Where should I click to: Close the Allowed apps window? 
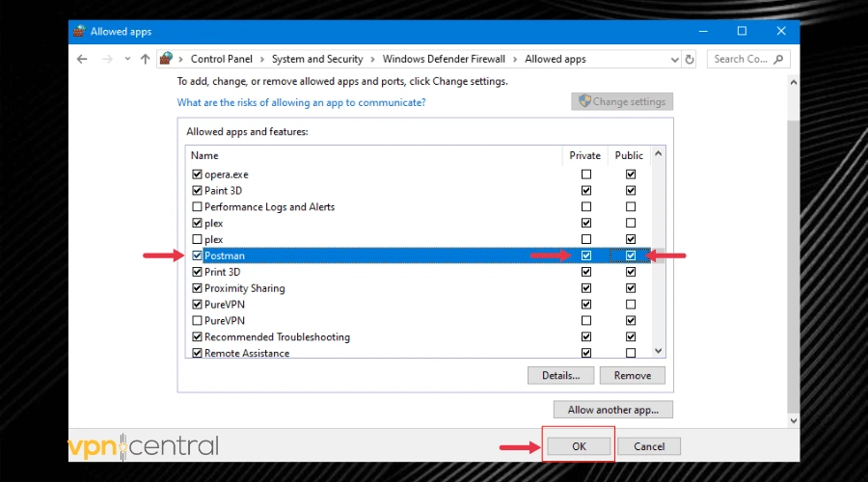pos(781,32)
